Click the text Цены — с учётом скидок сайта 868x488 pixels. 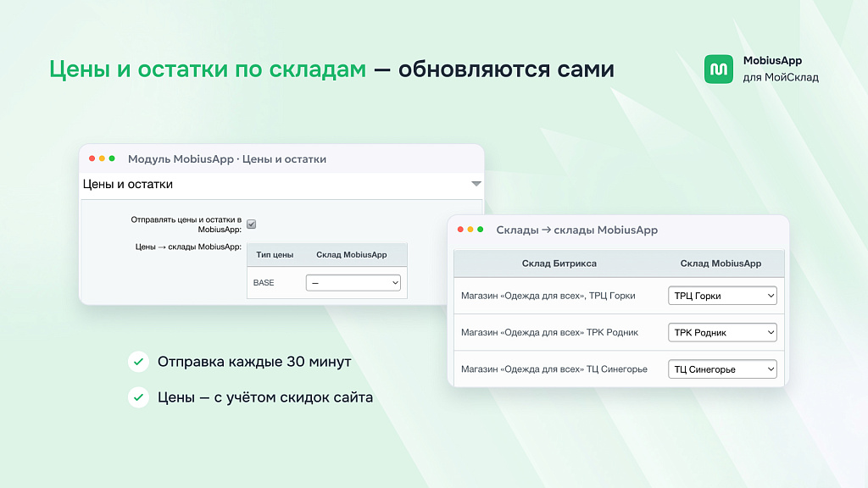click(x=265, y=397)
